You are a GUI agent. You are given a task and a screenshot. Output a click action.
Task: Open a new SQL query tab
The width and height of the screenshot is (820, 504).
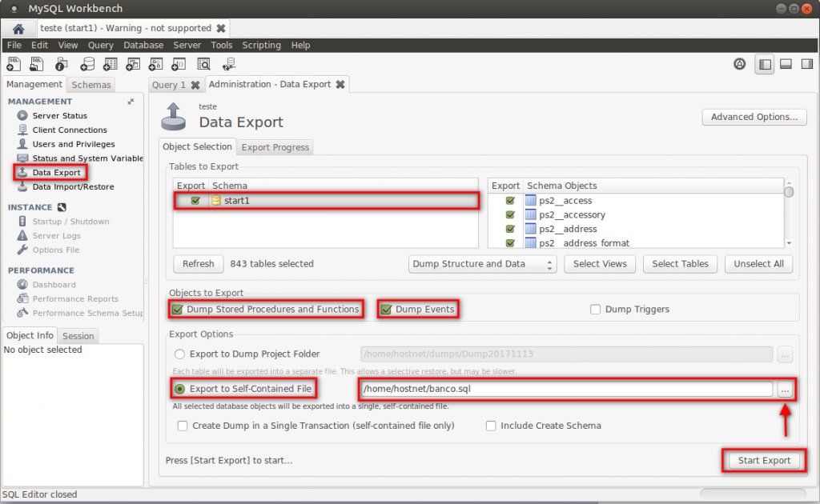tap(13, 63)
